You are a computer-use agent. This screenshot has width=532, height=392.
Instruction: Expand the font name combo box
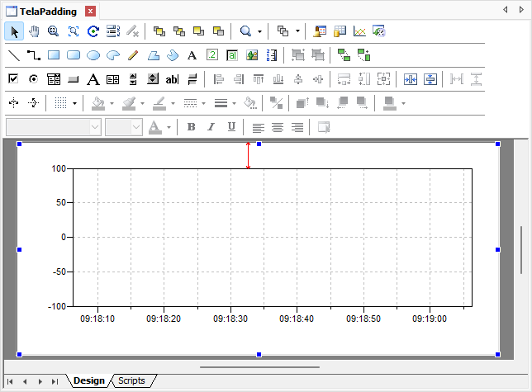95,127
